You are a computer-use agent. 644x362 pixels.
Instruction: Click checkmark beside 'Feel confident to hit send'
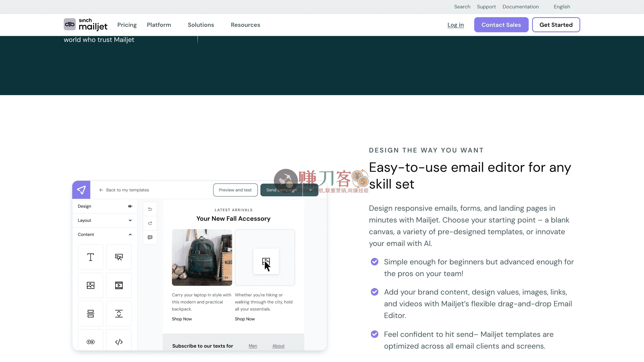point(374,334)
